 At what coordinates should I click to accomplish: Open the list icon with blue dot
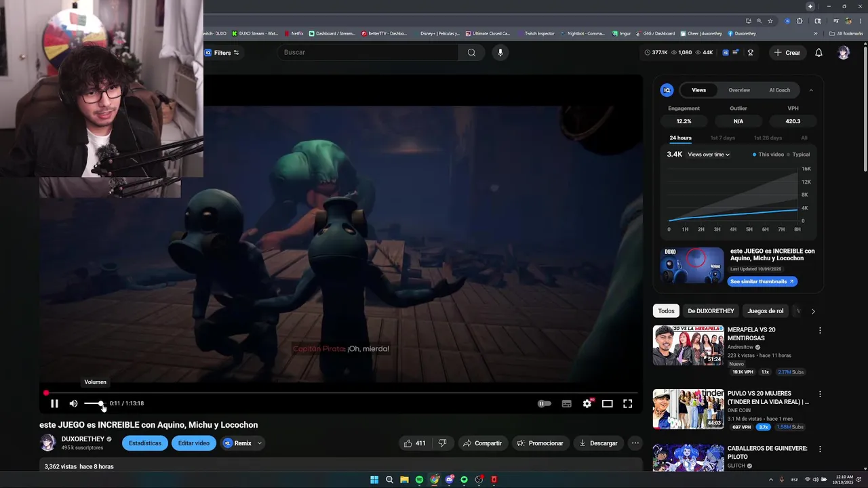point(736,52)
